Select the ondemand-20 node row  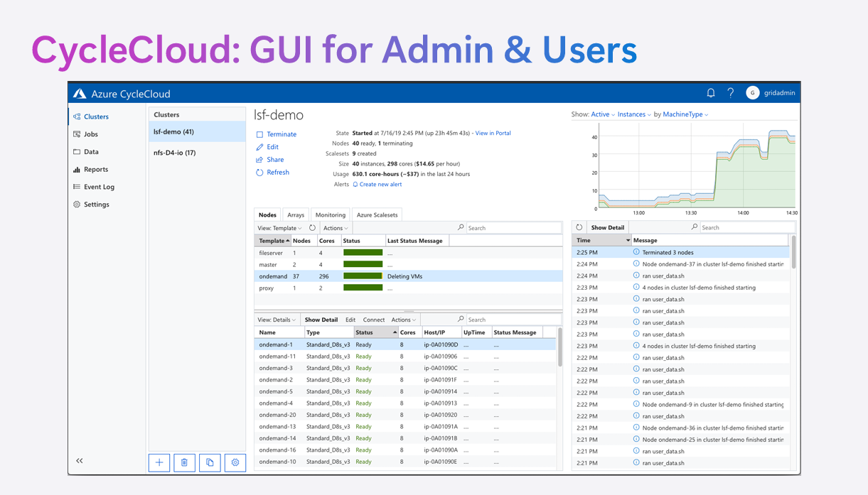(405, 415)
